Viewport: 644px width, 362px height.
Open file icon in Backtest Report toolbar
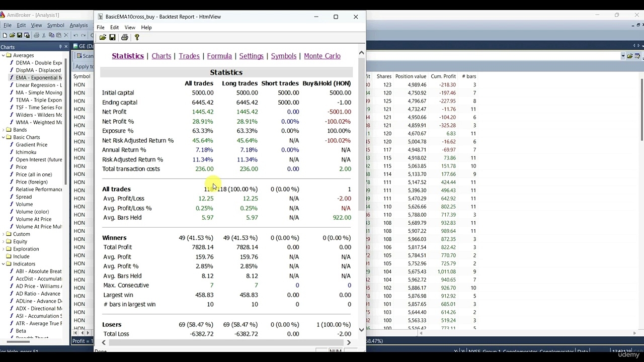(x=103, y=37)
